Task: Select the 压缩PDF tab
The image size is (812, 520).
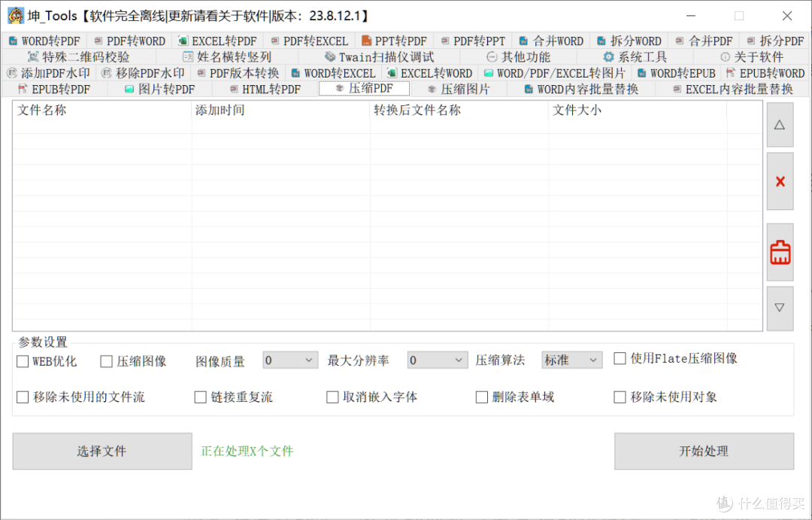Action: tap(365, 89)
